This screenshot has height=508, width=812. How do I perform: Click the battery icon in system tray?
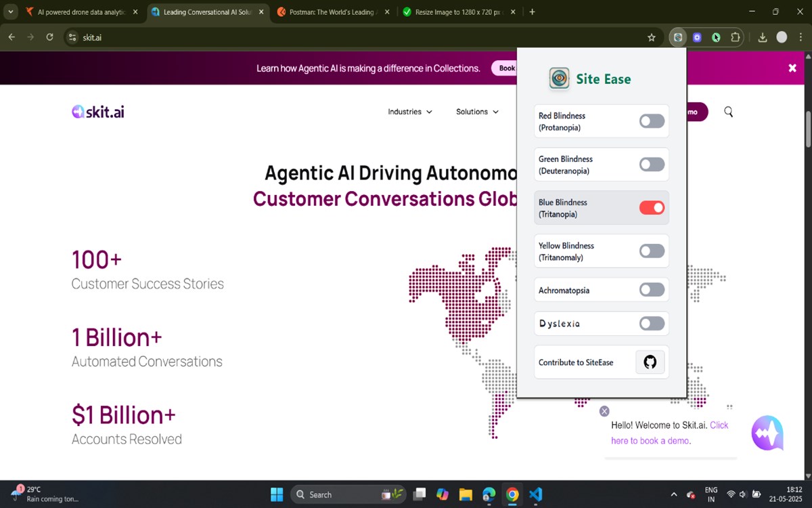coord(757,494)
